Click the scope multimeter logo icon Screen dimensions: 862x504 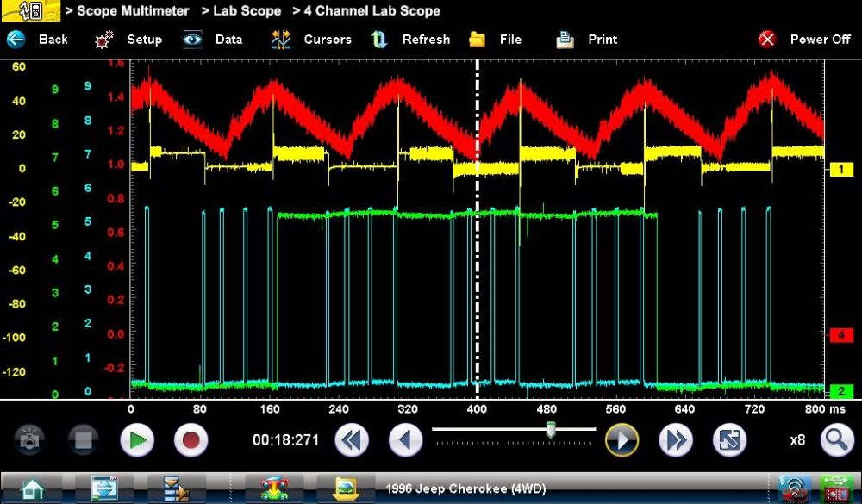tap(31, 11)
